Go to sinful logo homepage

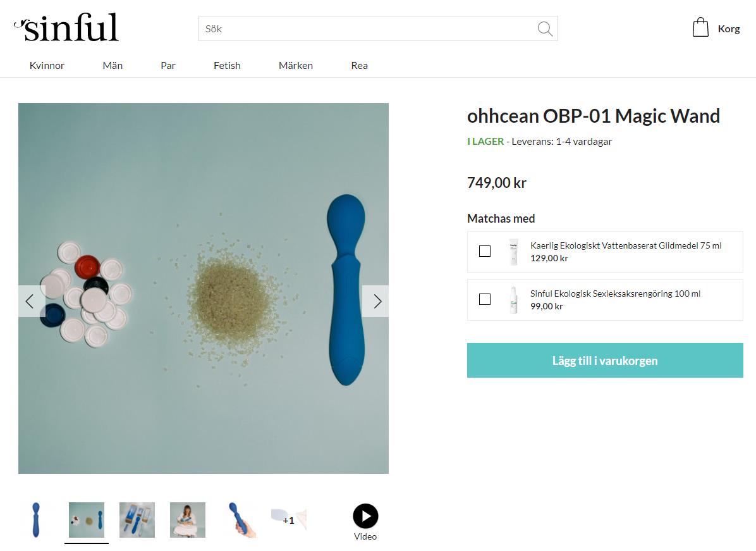(66, 27)
